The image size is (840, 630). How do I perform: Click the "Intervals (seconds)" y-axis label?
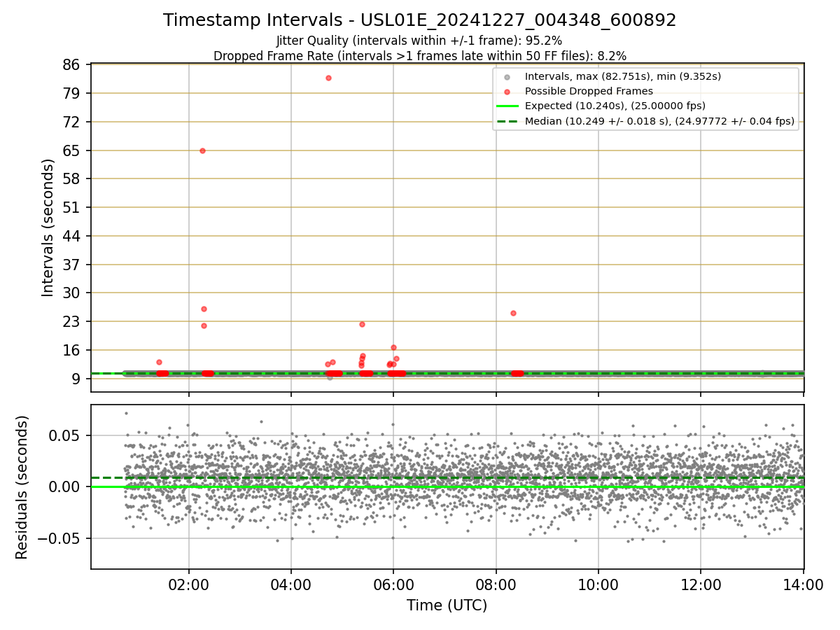(48, 227)
